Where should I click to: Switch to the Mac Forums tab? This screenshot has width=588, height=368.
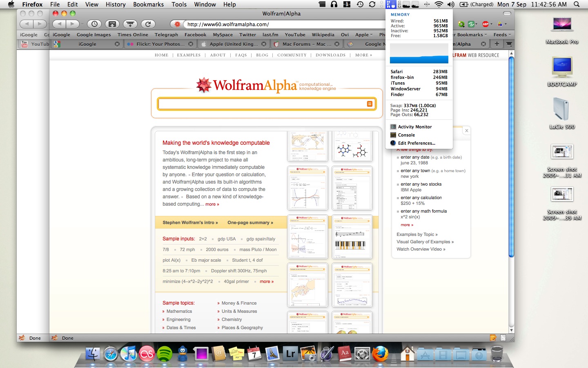[306, 44]
